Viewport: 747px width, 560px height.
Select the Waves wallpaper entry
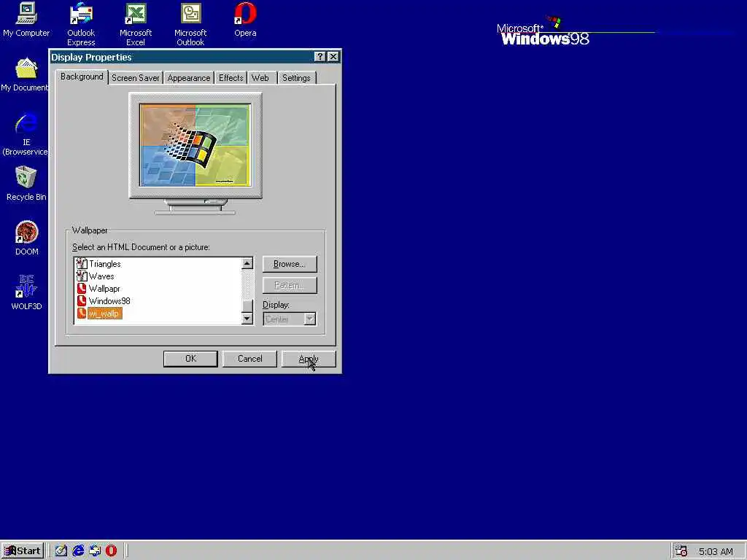point(101,276)
